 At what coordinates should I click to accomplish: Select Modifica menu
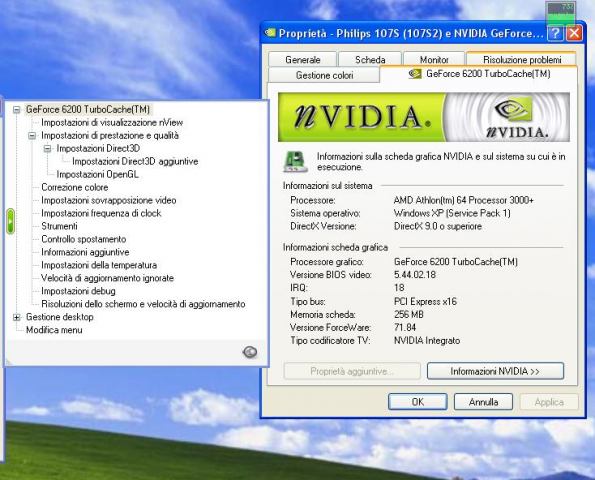point(54,330)
